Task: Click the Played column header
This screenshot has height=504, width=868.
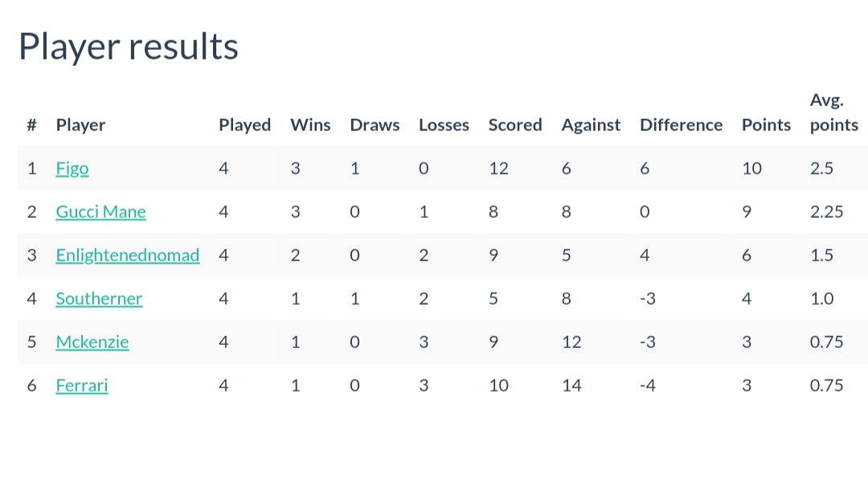Action: (244, 125)
